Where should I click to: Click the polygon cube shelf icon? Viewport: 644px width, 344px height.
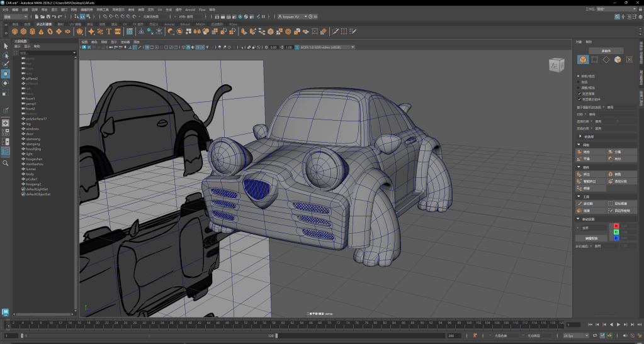coord(23,31)
